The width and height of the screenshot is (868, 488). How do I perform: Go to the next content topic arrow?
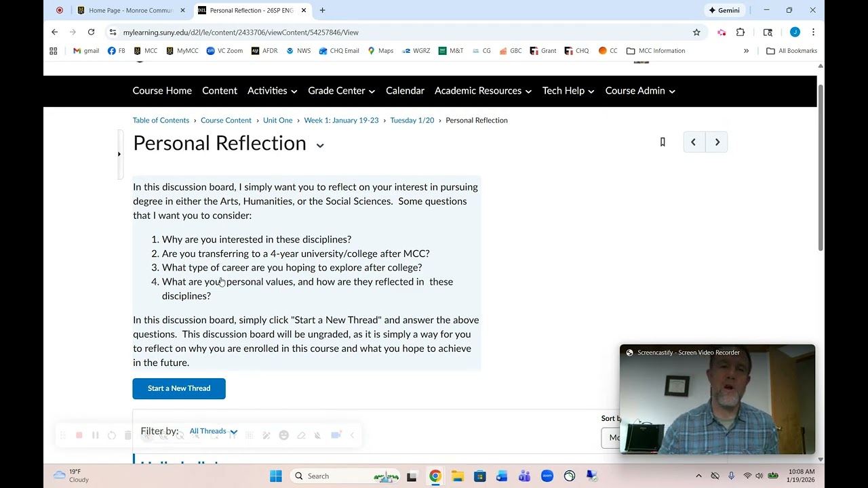point(717,142)
